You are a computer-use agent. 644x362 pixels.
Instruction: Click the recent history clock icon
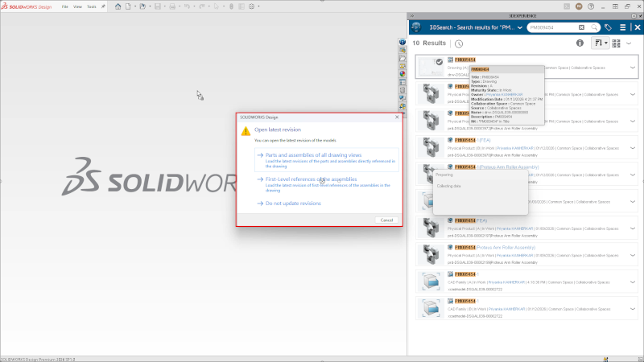(x=459, y=43)
